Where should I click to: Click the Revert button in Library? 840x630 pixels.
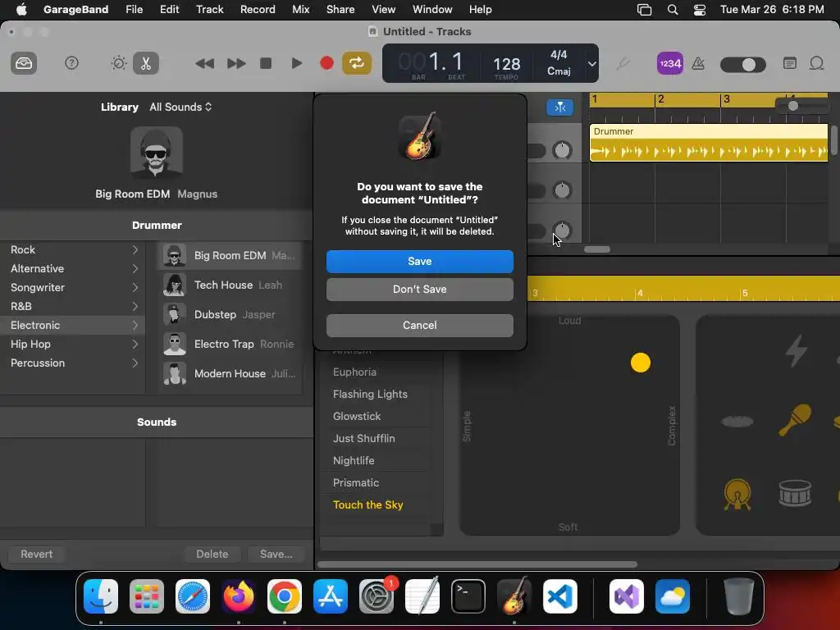tap(36, 554)
